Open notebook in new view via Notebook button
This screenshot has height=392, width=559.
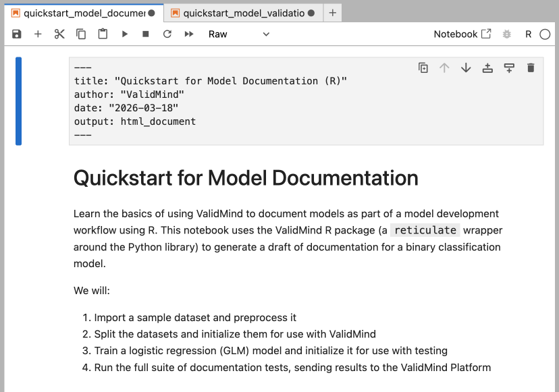tap(462, 34)
